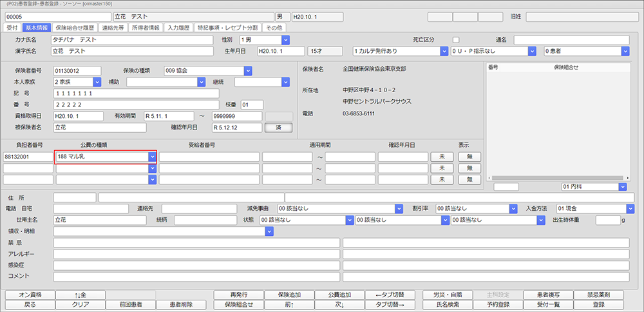Click the 未 button in first 公費 row
This screenshot has width=644, height=312.
point(442,157)
